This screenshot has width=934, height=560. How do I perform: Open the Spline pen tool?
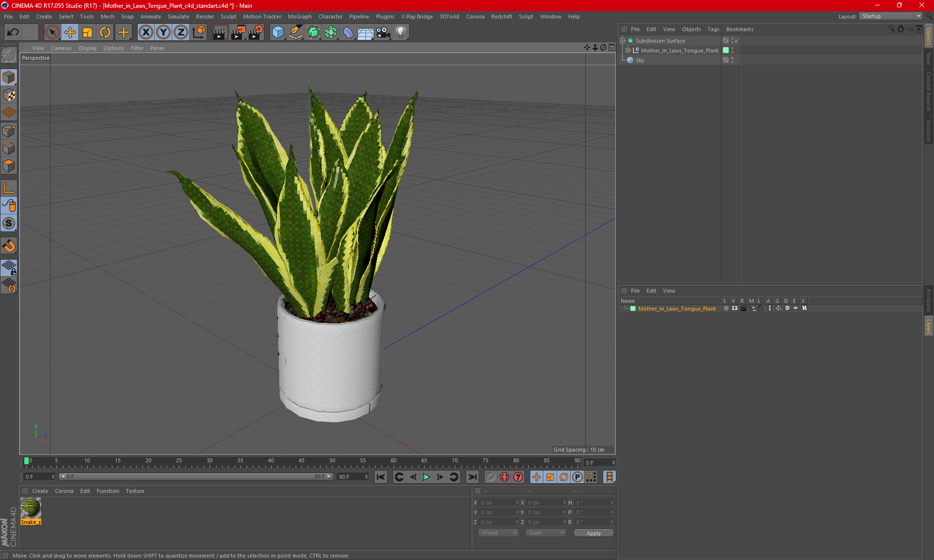click(295, 33)
